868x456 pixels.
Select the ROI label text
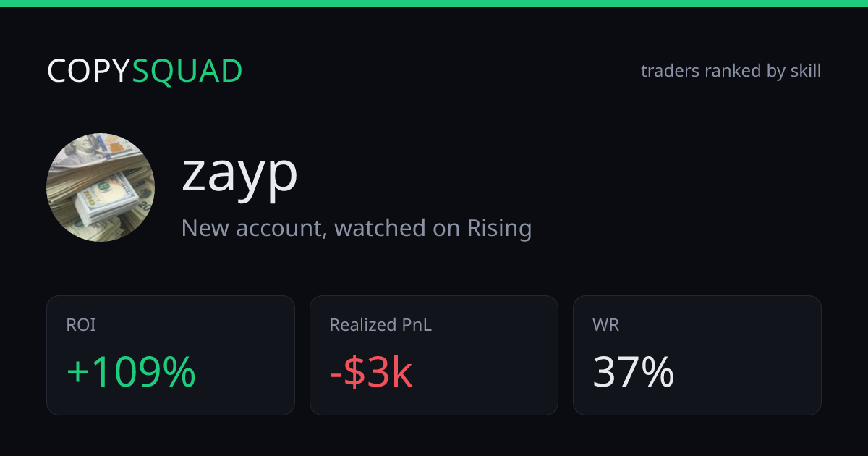click(81, 325)
